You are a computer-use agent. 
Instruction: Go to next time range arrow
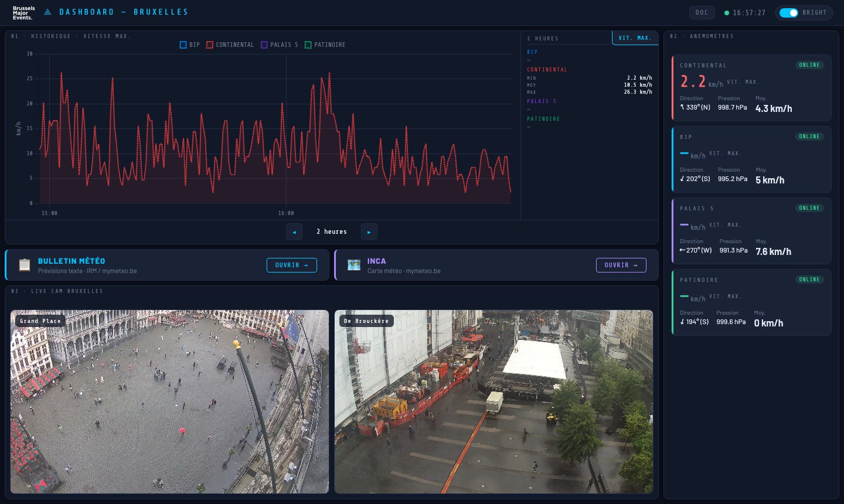[x=369, y=231]
